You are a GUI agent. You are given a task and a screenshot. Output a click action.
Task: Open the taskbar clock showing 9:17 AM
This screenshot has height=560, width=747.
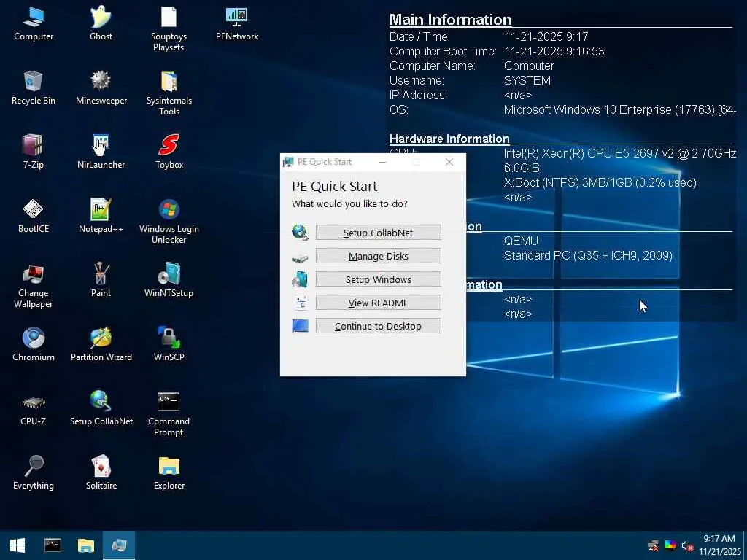point(720,545)
